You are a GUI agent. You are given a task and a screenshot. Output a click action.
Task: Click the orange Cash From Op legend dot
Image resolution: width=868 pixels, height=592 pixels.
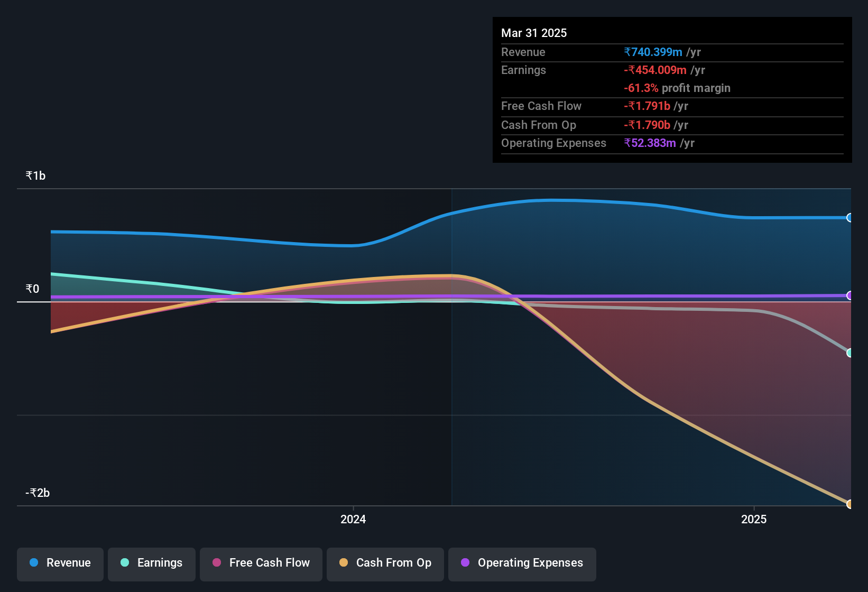coord(344,562)
